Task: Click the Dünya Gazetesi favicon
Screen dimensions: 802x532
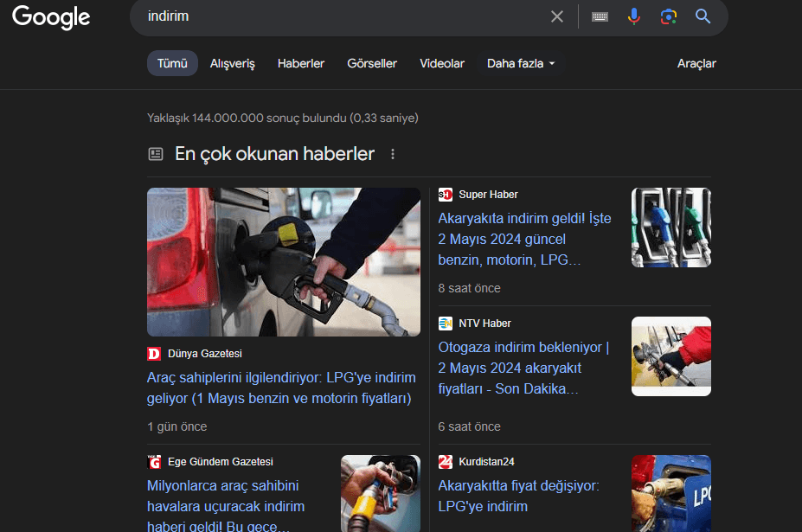Action: click(154, 354)
